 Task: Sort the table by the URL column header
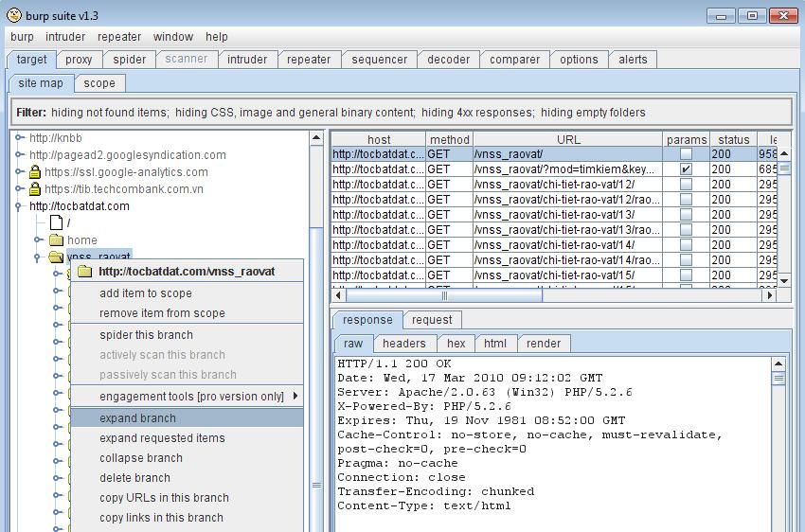568,139
